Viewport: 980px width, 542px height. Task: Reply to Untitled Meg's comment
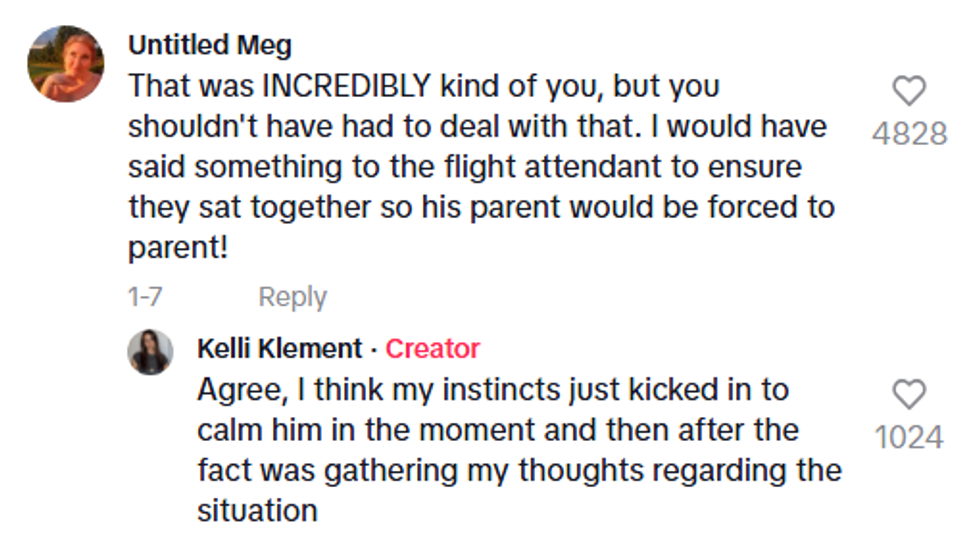292,297
